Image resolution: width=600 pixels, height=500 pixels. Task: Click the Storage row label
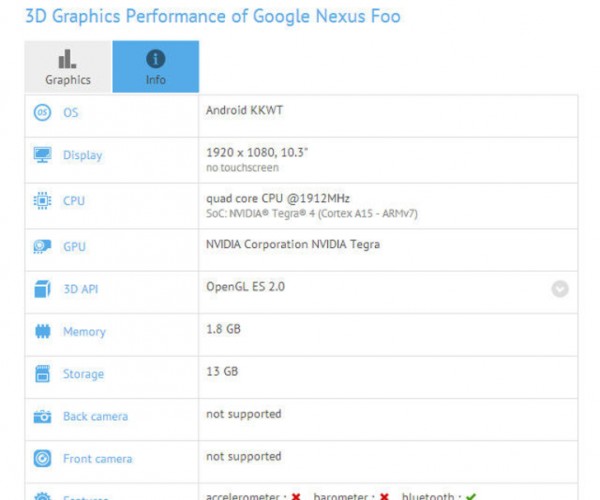[83, 374]
